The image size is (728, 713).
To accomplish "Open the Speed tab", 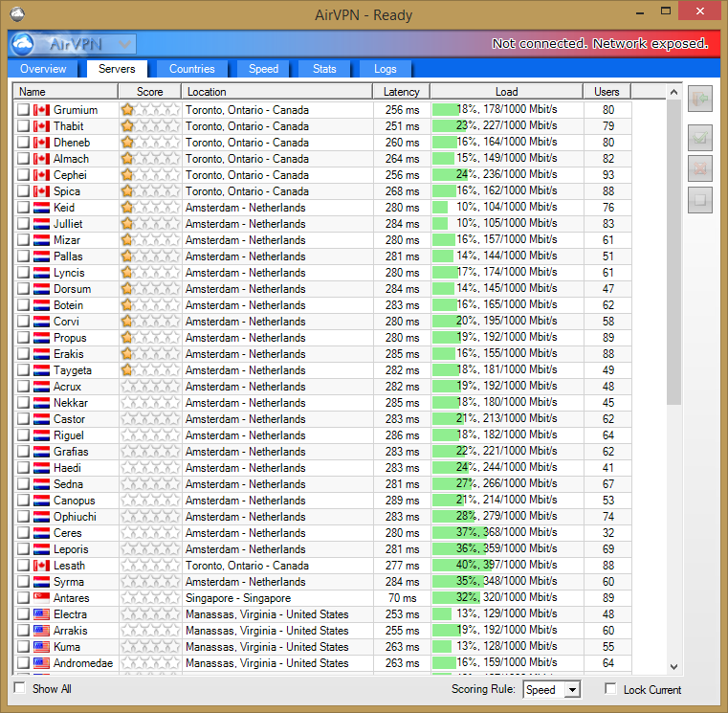I will click(263, 69).
